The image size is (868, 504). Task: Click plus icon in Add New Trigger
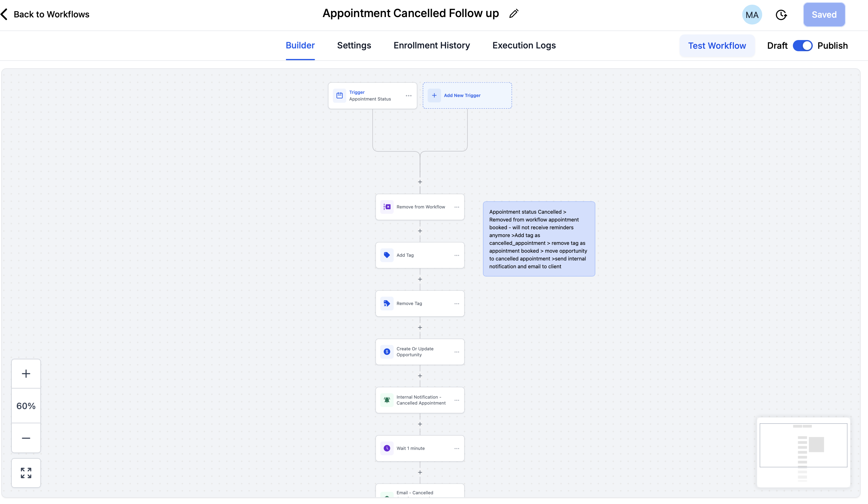(x=434, y=95)
